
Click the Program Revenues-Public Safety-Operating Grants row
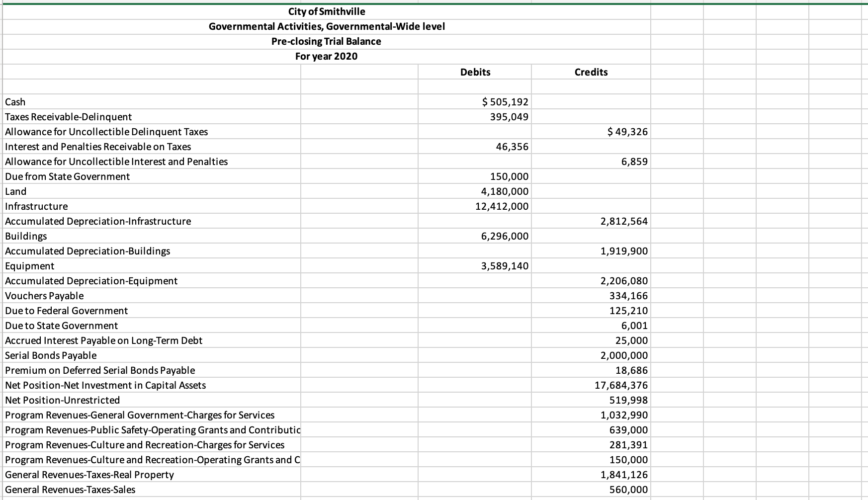click(x=153, y=430)
